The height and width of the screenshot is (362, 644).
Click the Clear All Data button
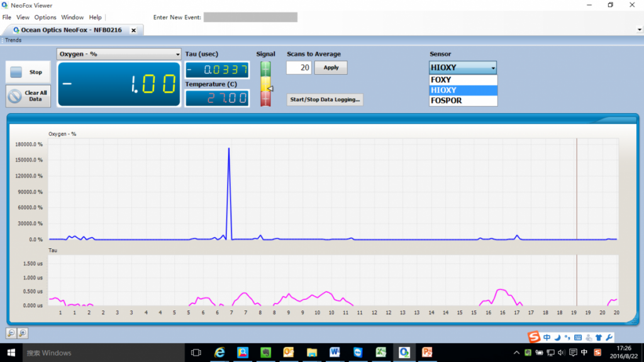pyautogui.click(x=28, y=96)
